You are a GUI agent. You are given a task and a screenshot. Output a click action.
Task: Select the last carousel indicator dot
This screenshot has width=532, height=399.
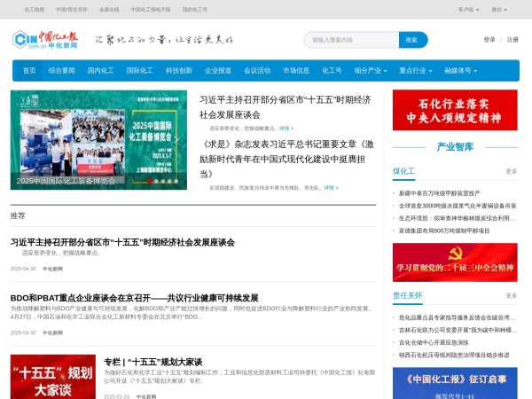[176, 181]
